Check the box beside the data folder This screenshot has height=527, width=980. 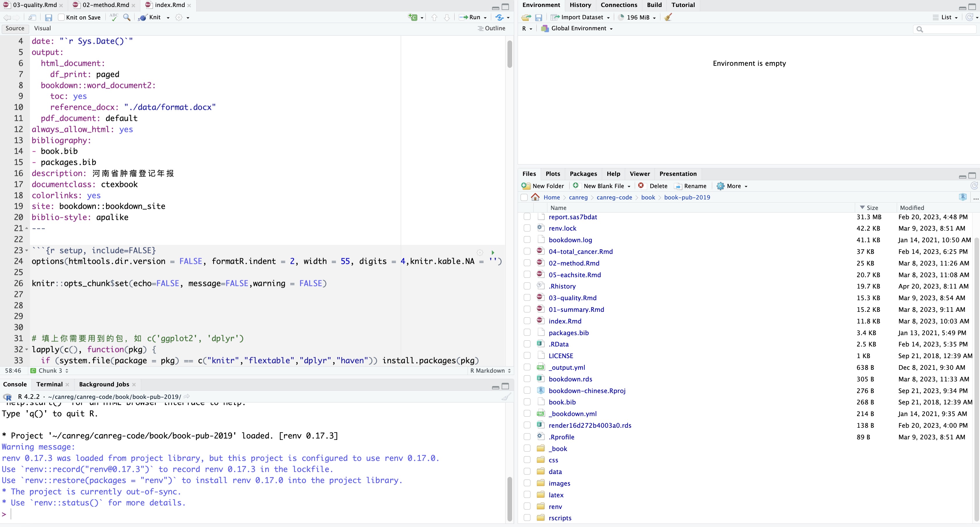click(x=527, y=471)
